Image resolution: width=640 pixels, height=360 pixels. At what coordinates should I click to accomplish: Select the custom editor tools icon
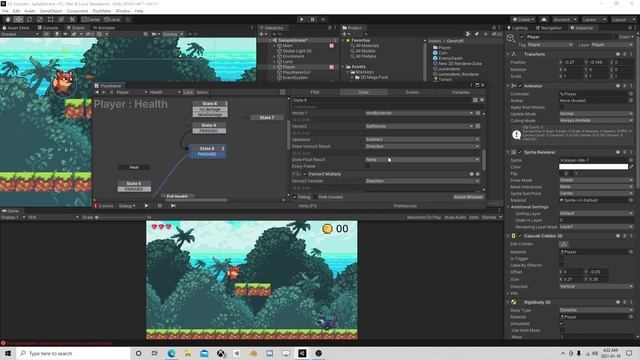(x=72, y=19)
